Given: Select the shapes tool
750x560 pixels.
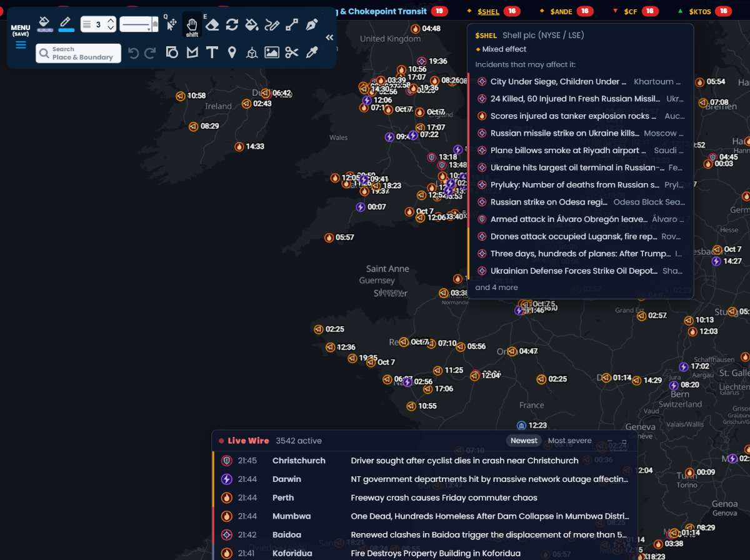Looking at the screenshot, I should [172, 52].
